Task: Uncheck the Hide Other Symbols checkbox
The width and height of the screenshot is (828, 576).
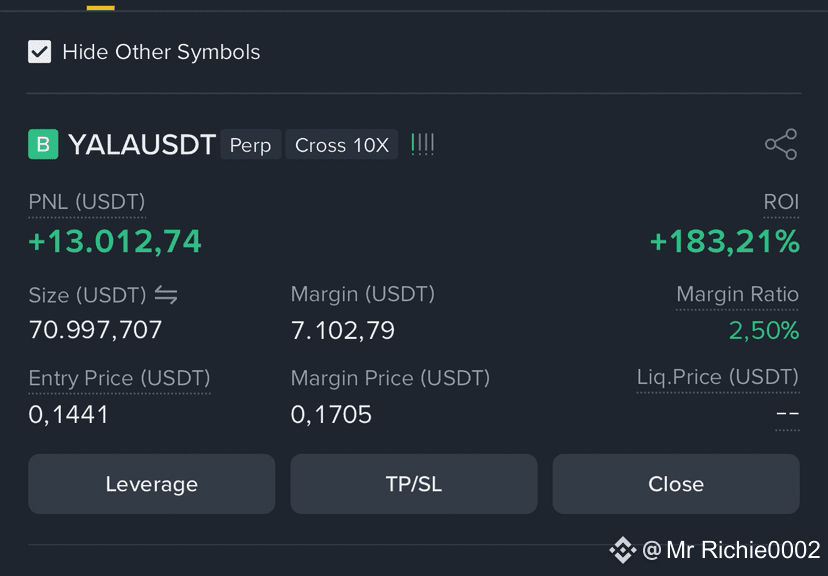Action: click(x=40, y=52)
